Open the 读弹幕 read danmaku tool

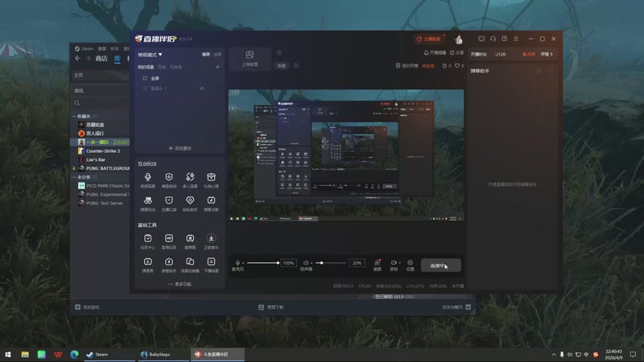[x=190, y=241]
